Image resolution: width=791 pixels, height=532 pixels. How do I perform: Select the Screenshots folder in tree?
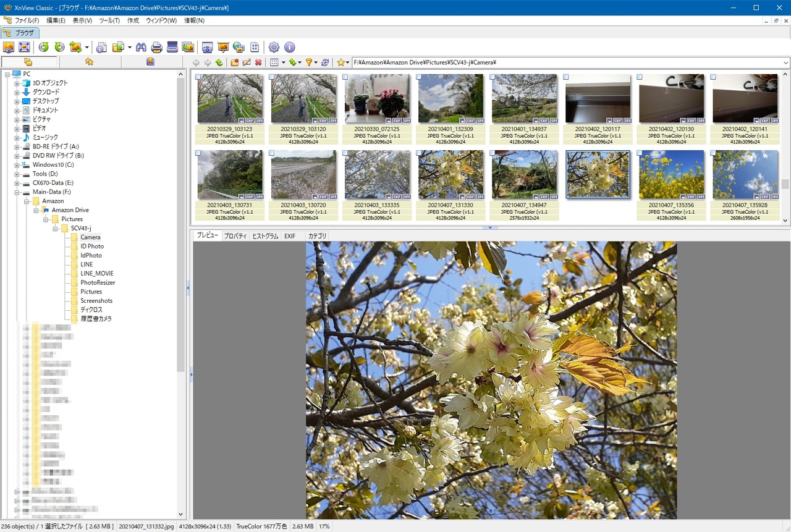(x=96, y=301)
